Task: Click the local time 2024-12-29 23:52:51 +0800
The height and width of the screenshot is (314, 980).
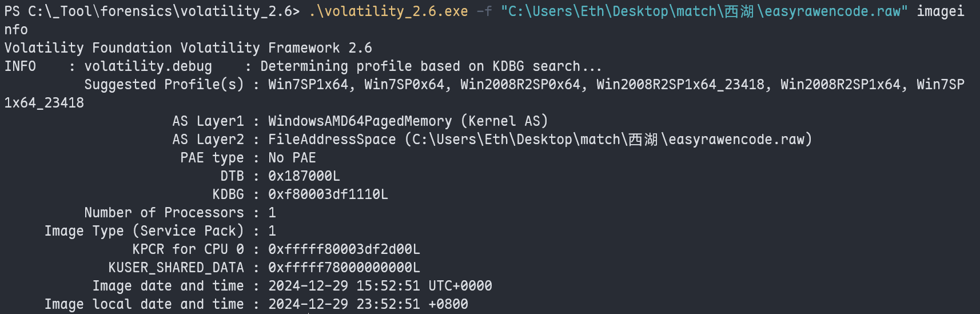Action: [x=368, y=304]
